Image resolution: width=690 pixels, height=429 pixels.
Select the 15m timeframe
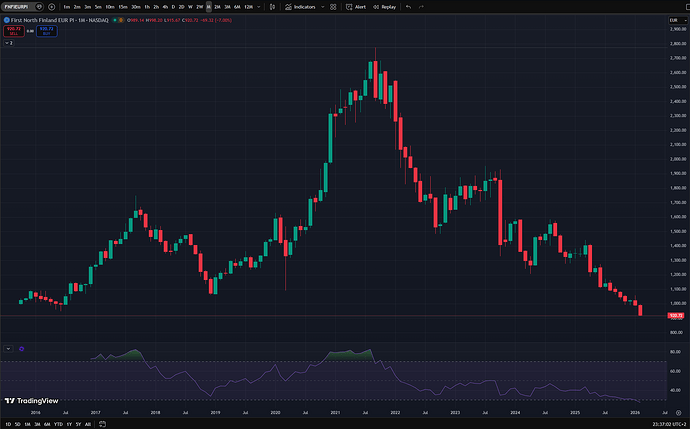click(x=123, y=7)
